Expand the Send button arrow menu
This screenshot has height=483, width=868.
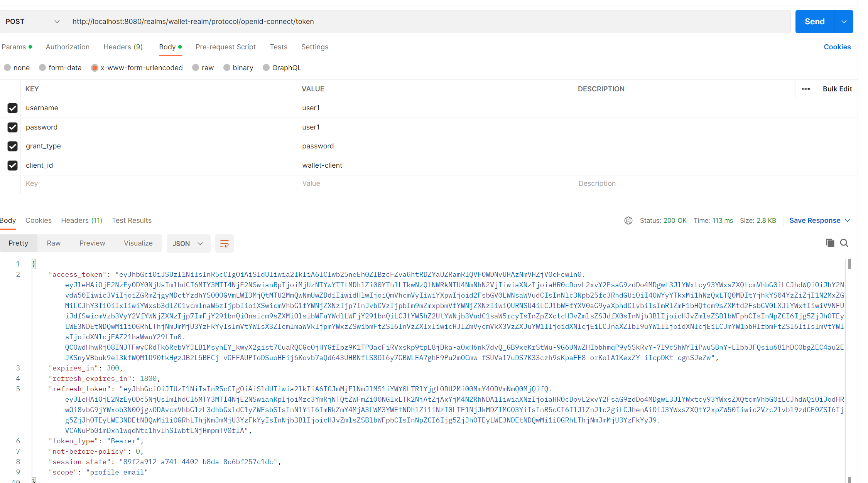pyautogui.click(x=844, y=22)
